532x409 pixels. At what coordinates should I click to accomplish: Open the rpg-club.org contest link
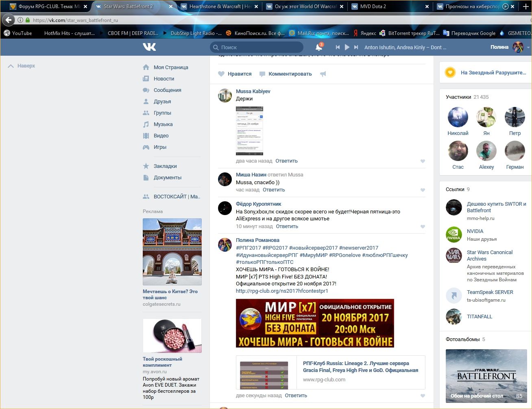pos(282,291)
